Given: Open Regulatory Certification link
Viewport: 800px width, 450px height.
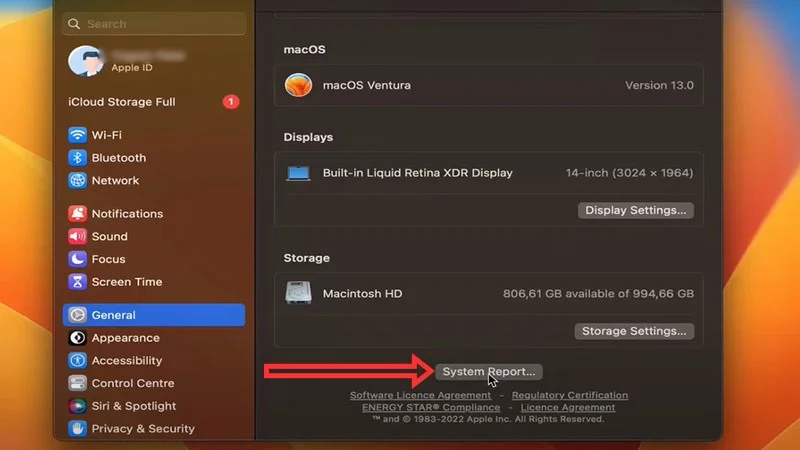Looking at the screenshot, I should 570,395.
